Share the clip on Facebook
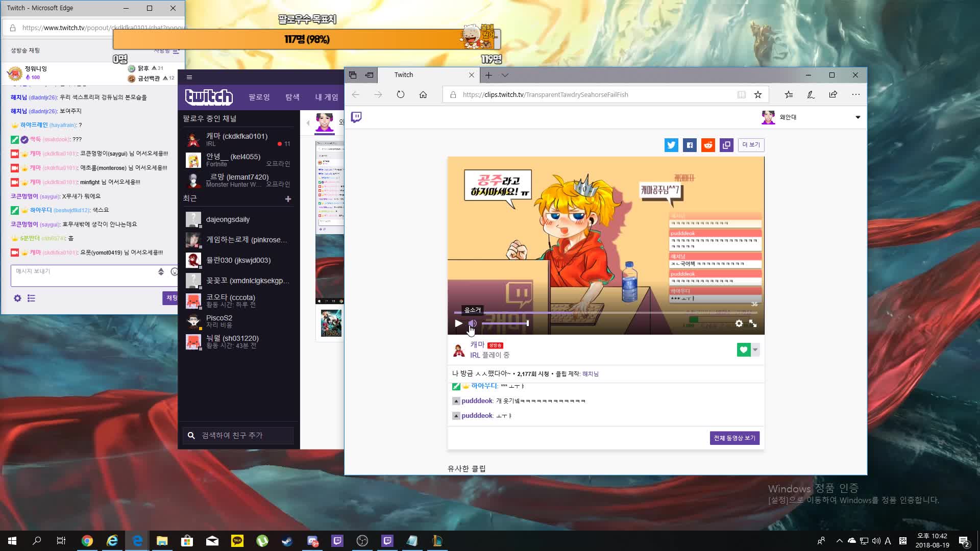The width and height of the screenshot is (980, 551). (690, 145)
